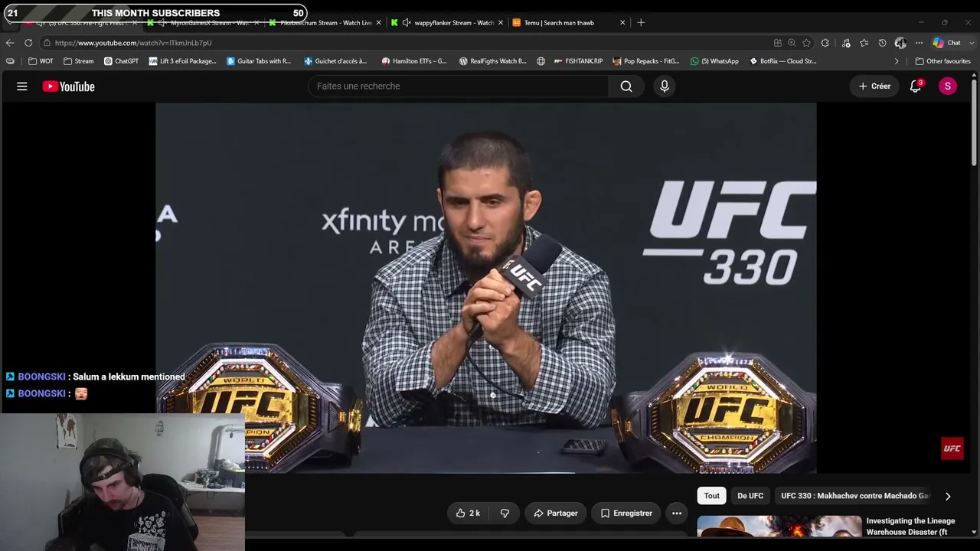Go to the YouTube home logo

point(69,86)
